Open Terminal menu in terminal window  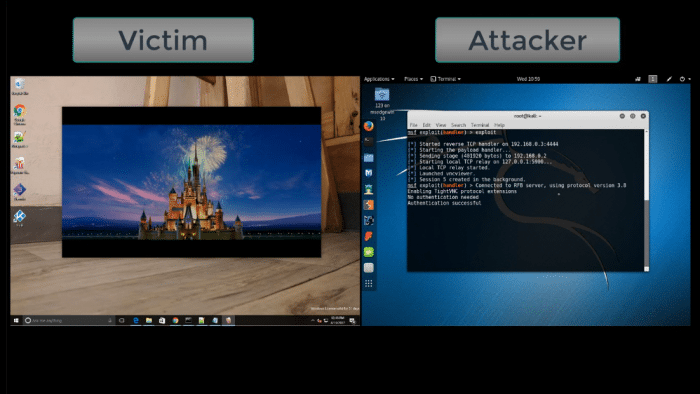click(480, 125)
